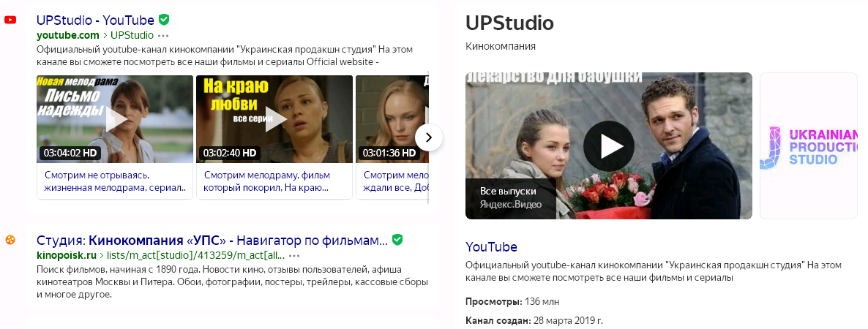
Task: Click the Просмотры: 136 млн line
Action: (x=512, y=301)
